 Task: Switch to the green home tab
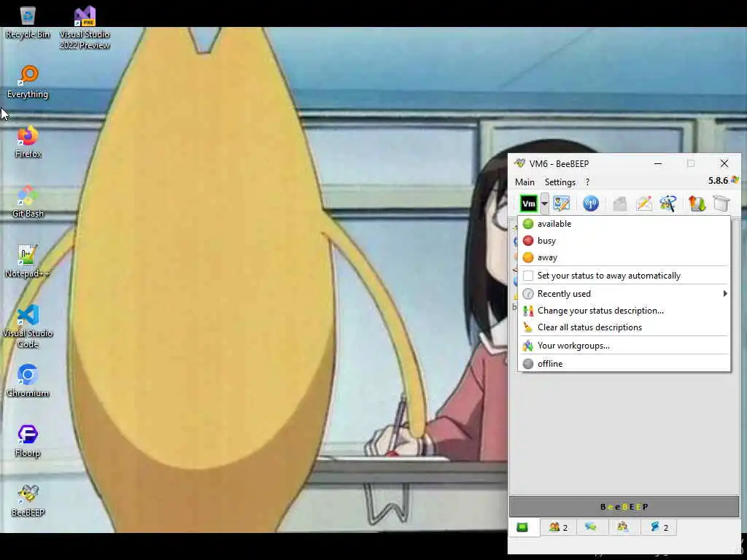(x=522, y=527)
